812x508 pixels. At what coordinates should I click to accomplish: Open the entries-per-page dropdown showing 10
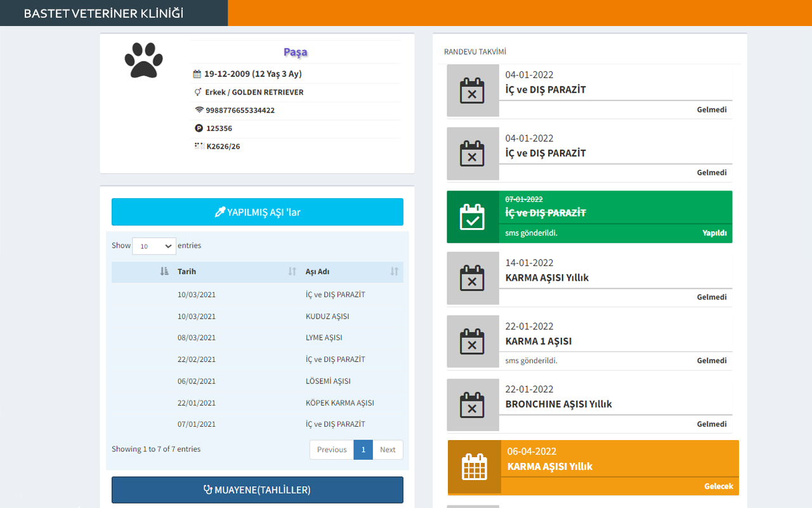154,246
